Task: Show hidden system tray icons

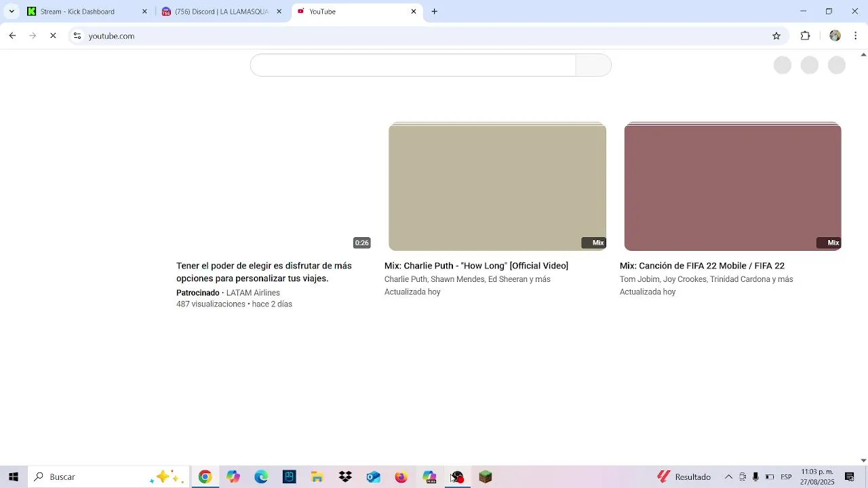Action: coord(729,477)
